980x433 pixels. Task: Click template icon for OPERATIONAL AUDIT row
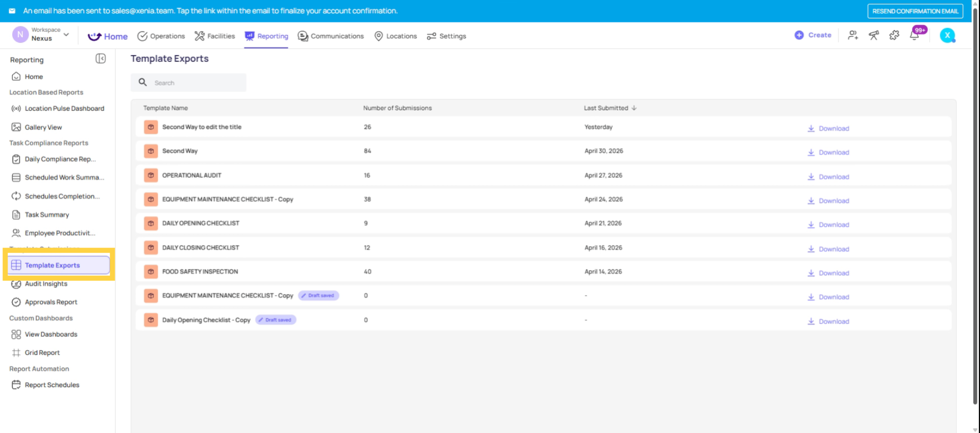click(x=151, y=175)
